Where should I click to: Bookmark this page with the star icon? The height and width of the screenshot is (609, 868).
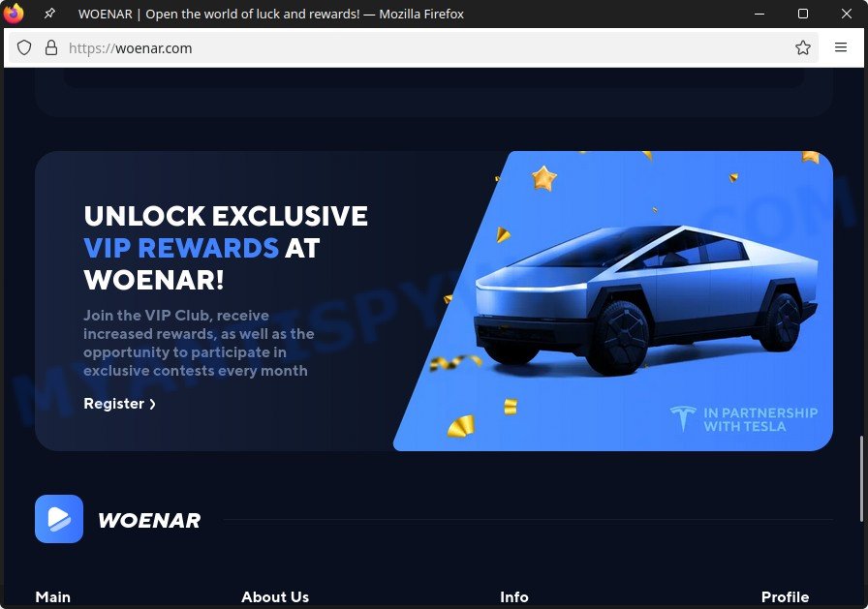point(803,48)
